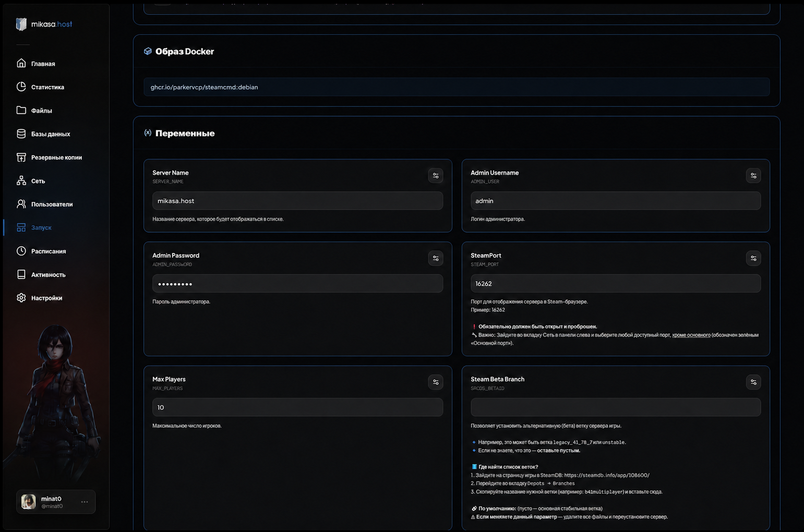
Task: Click the variable icon beside Переменные
Action: (148, 133)
